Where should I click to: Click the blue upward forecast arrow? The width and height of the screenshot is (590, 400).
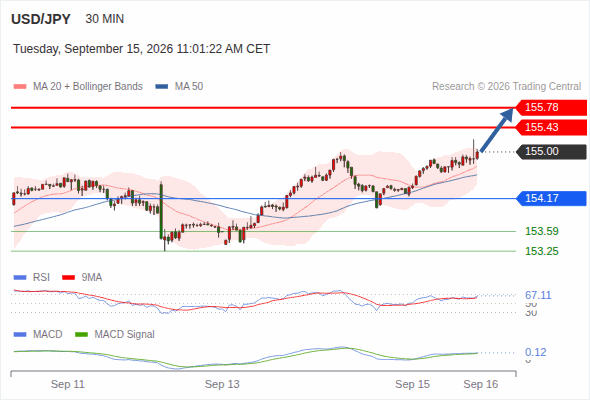(x=497, y=130)
